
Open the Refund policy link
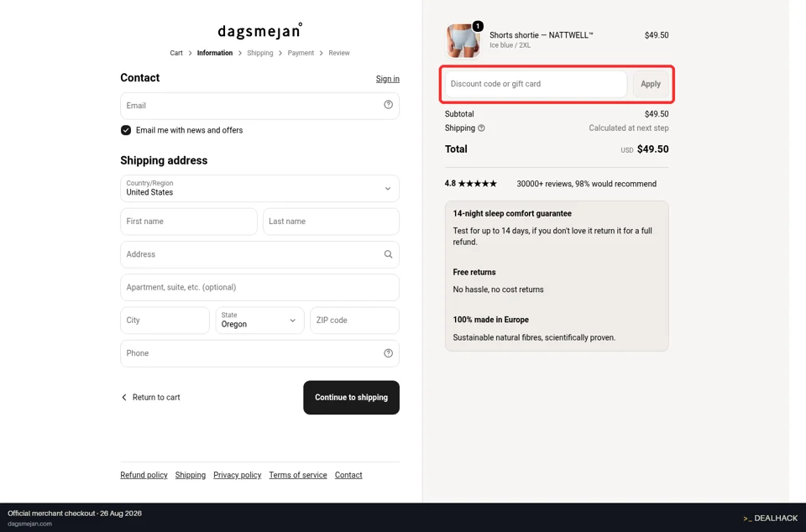[x=144, y=475]
